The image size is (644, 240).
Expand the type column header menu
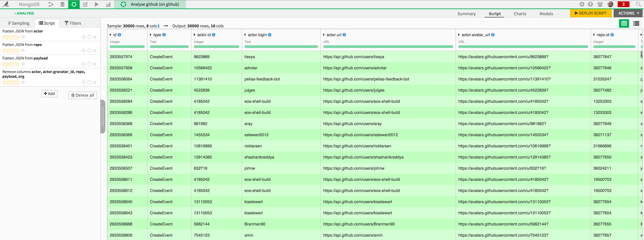[x=150, y=35]
